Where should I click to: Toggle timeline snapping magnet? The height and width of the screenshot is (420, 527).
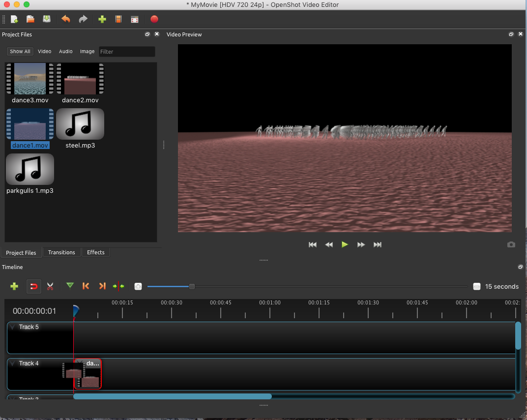pos(34,287)
